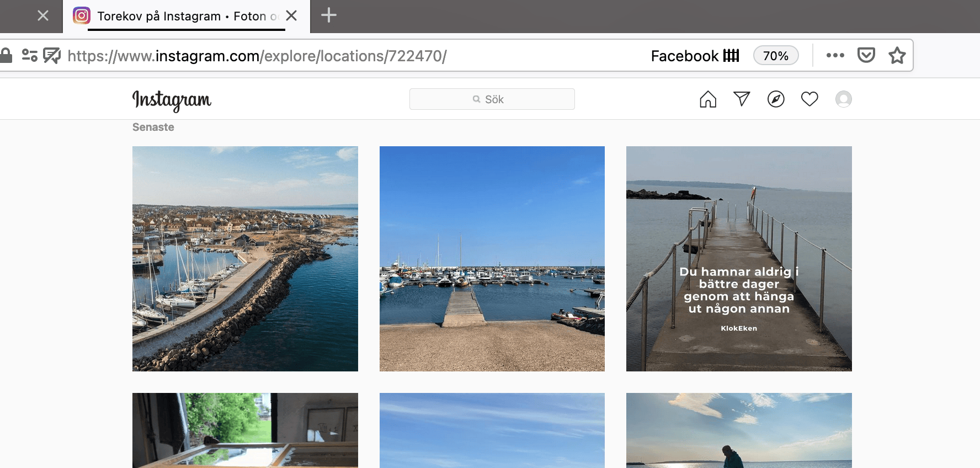Click the Instagram logo
The image size is (980, 468).
[x=172, y=100]
